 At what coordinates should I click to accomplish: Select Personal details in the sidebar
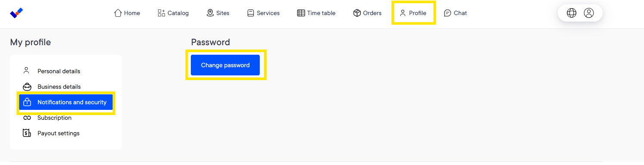pos(59,71)
